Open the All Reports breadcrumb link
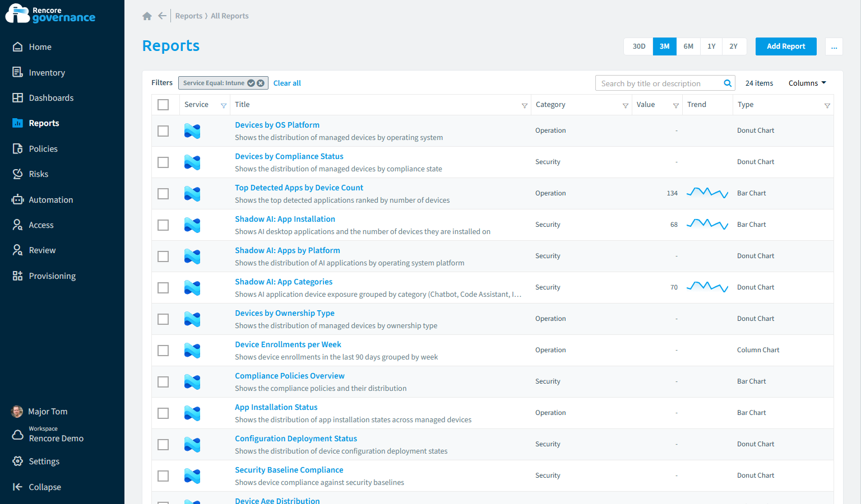 (x=229, y=16)
